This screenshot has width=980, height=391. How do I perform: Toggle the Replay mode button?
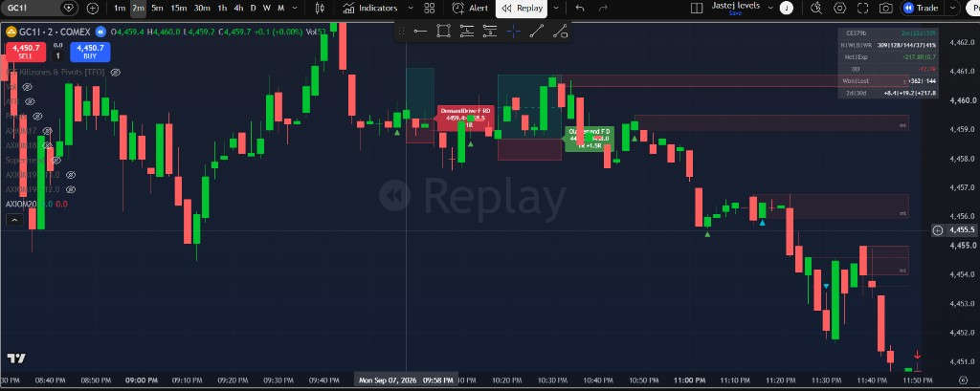pos(522,8)
